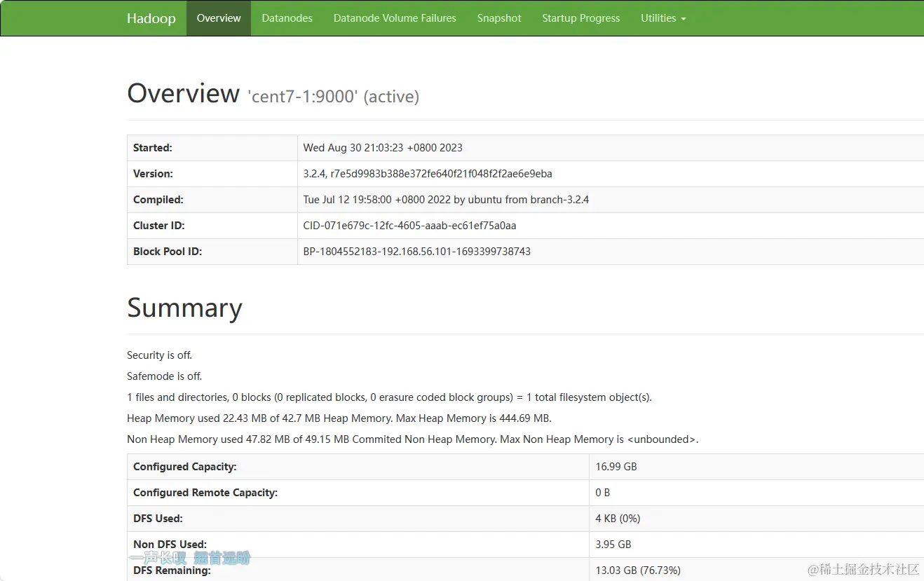
Task: Expand the Utilities dropdown menu
Action: tap(663, 18)
